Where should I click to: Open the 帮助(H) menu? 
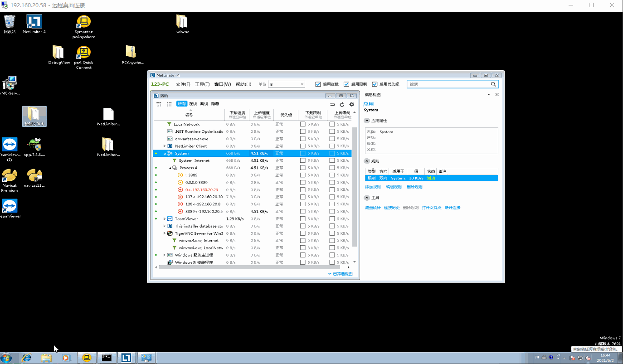click(243, 84)
